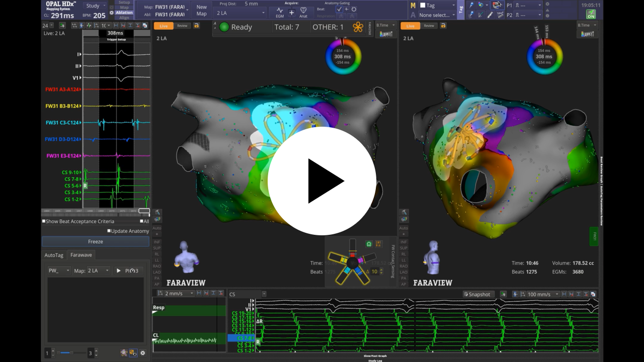Click the PA view button beside the left map

[x=157, y=278]
